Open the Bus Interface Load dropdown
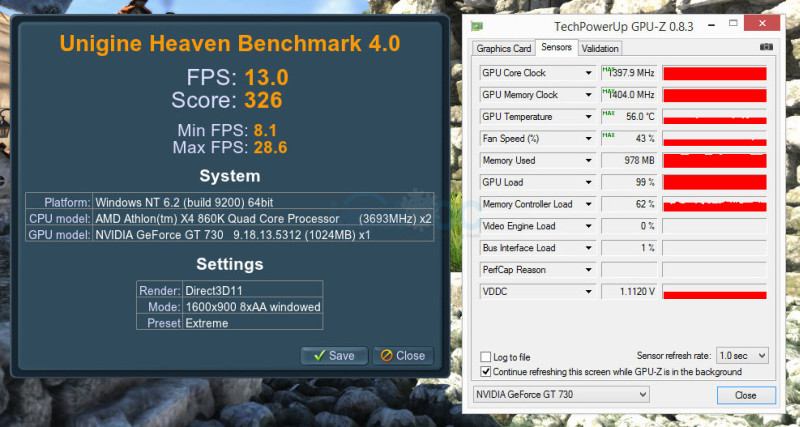800x427 pixels. (588, 248)
